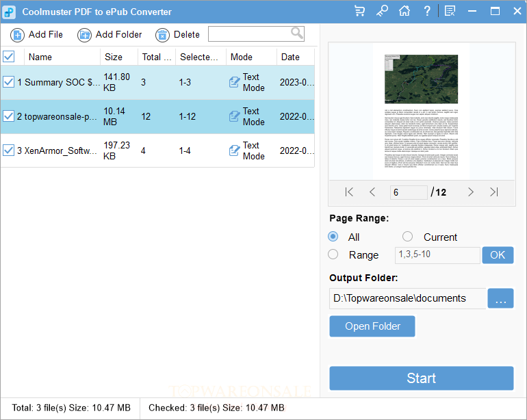Browse for output folder with ... button
The image size is (527, 420).
500,298
